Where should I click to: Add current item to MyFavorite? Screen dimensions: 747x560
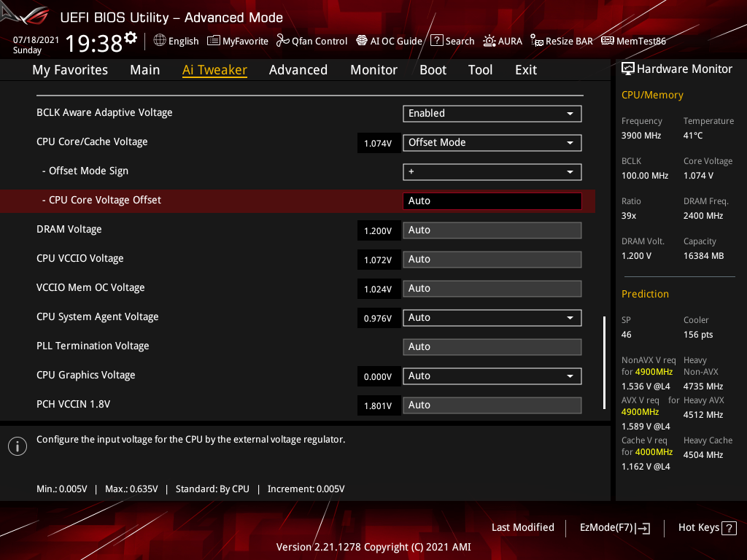click(238, 41)
